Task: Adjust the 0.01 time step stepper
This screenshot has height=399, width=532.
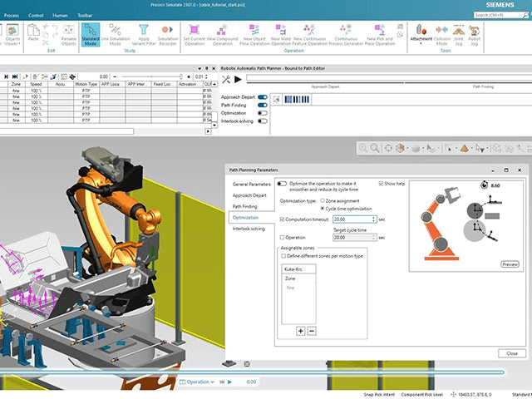Action: [206, 76]
